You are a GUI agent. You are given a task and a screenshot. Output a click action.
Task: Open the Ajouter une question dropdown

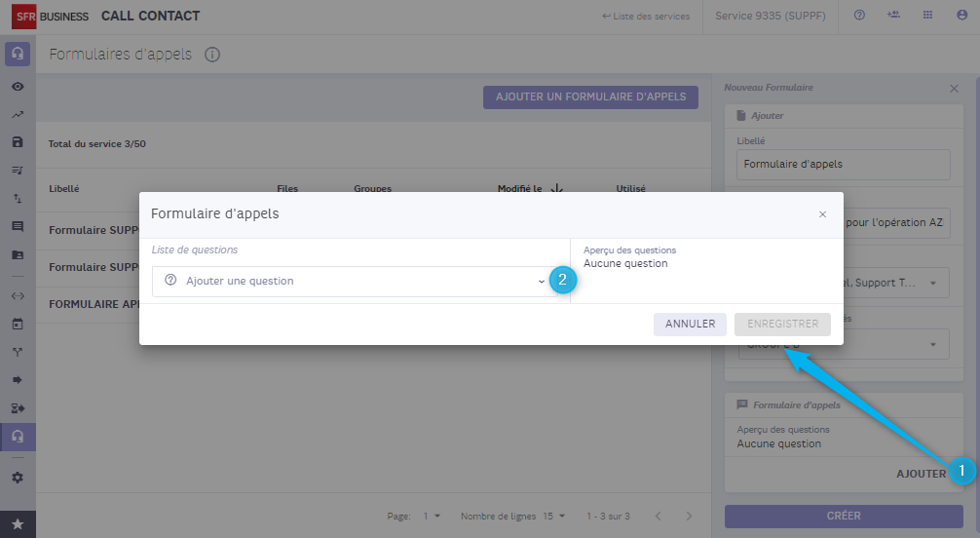(355, 281)
